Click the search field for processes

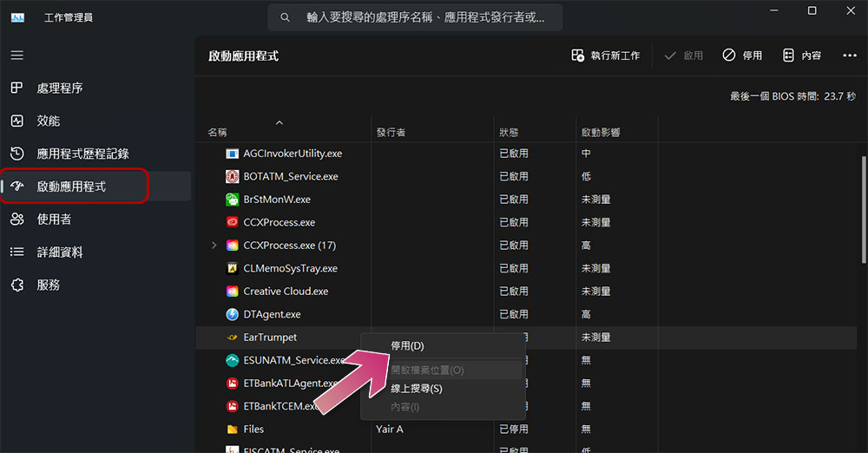click(x=415, y=17)
